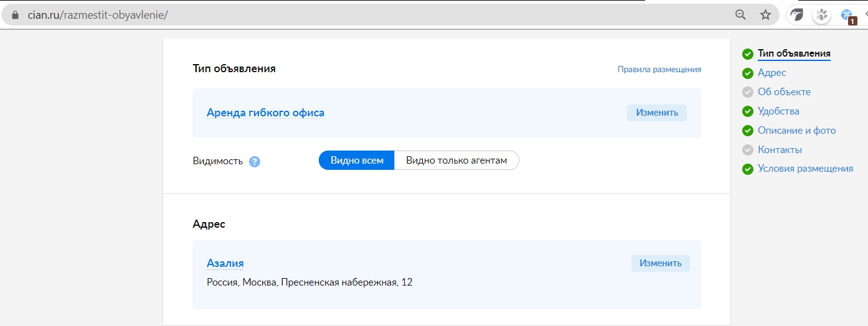Screen dimensions: 868x326
Task: Jump to Адрес section in sidebar
Action: [772, 73]
